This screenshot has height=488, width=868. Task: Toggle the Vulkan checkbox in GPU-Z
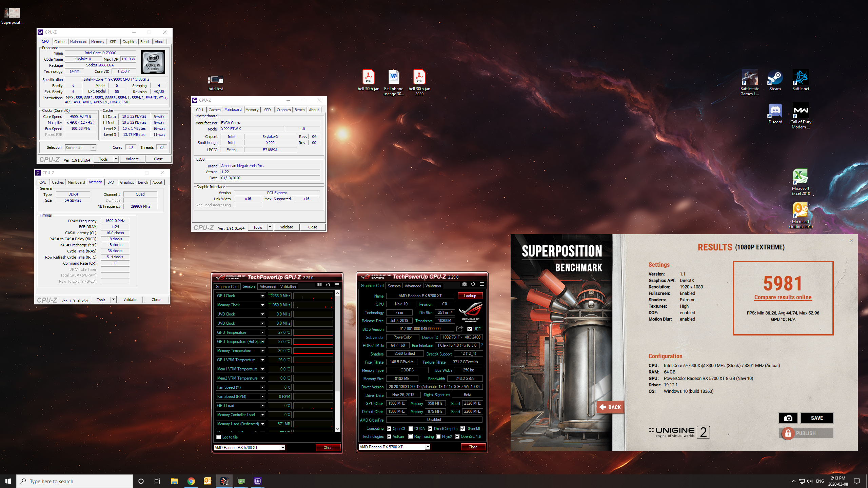tap(389, 436)
